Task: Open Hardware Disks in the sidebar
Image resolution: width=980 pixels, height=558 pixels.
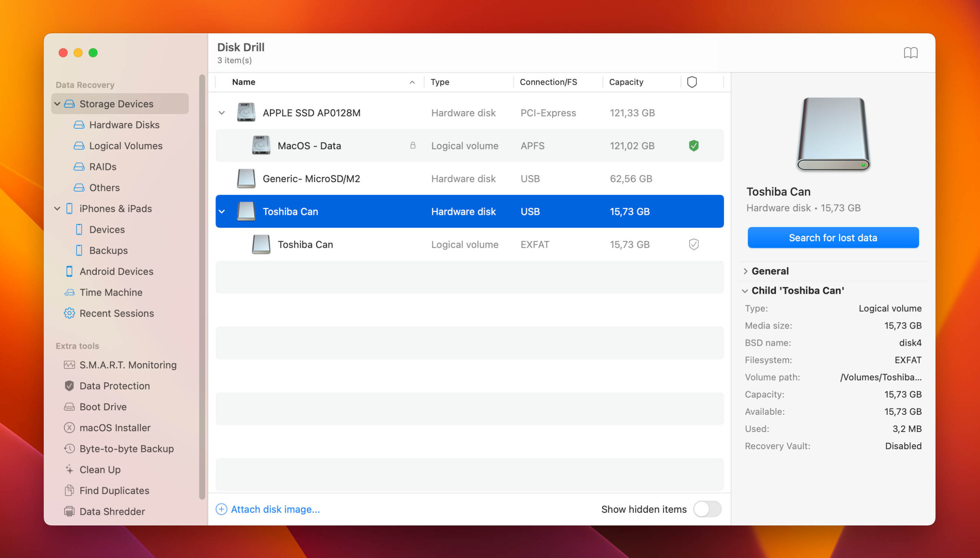Action: tap(124, 125)
